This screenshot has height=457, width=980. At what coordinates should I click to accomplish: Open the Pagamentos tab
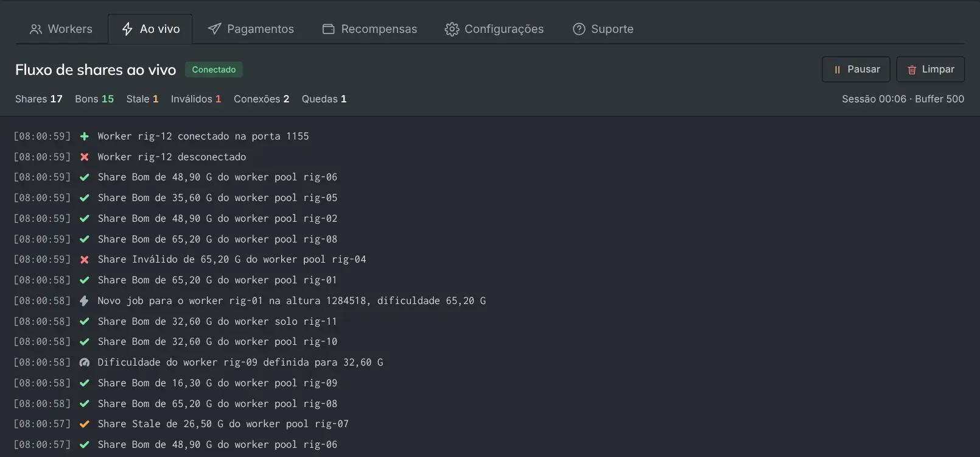[x=250, y=29]
